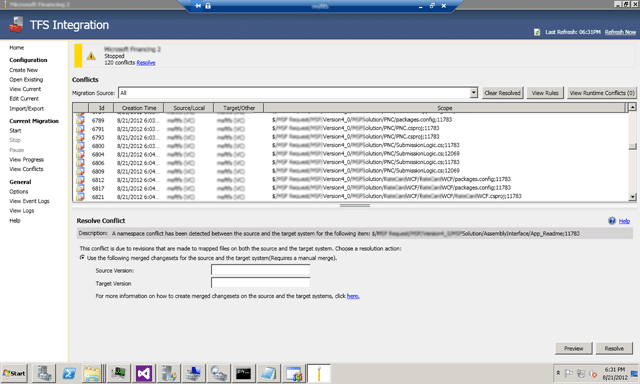Open View Current configuration
Screen dimensions: 640x384
(x=25, y=89)
